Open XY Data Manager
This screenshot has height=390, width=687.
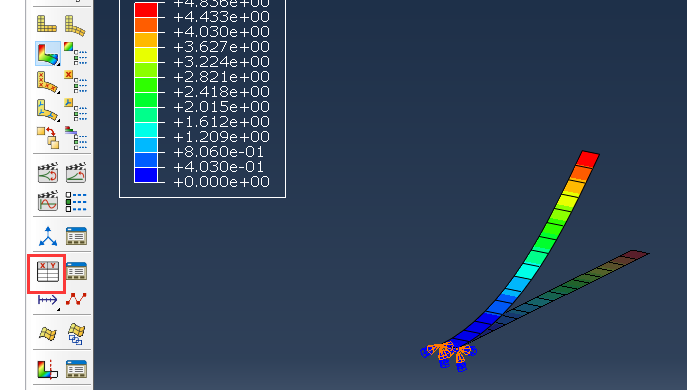click(x=76, y=271)
